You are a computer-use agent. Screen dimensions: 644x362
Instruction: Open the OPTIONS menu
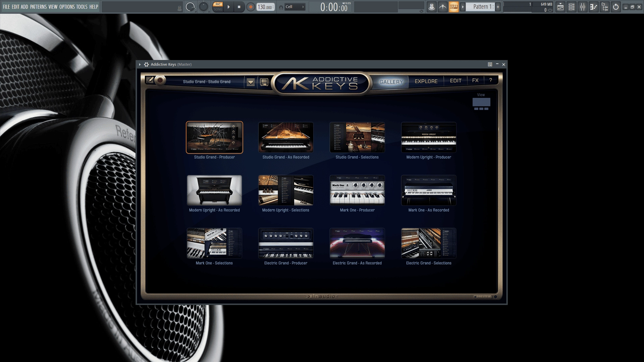[x=67, y=7]
